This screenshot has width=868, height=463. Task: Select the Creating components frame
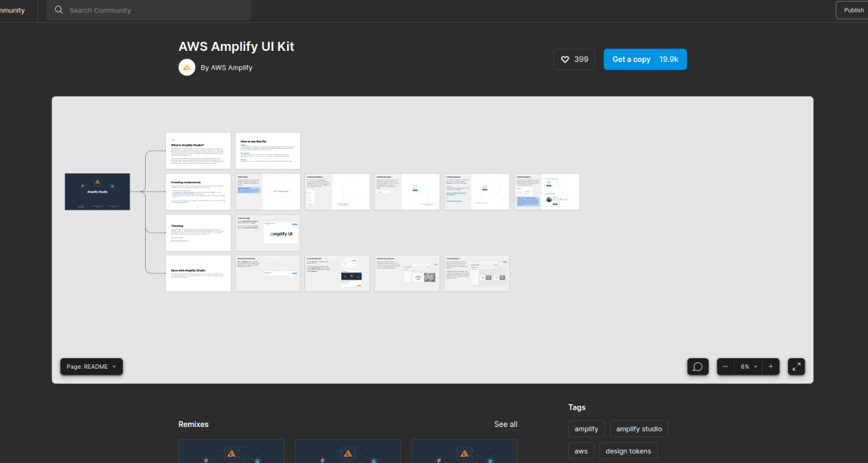click(198, 192)
